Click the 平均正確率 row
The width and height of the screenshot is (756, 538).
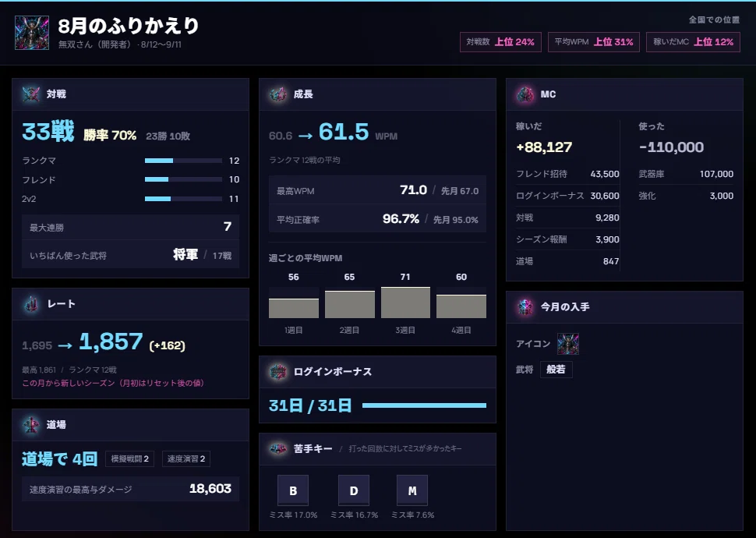click(x=377, y=219)
